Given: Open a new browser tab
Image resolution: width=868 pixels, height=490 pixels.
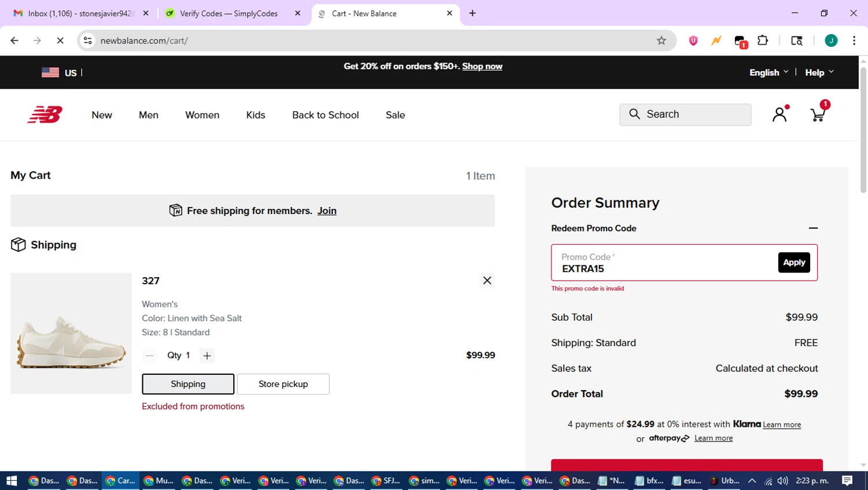Looking at the screenshot, I should click(x=472, y=13).
